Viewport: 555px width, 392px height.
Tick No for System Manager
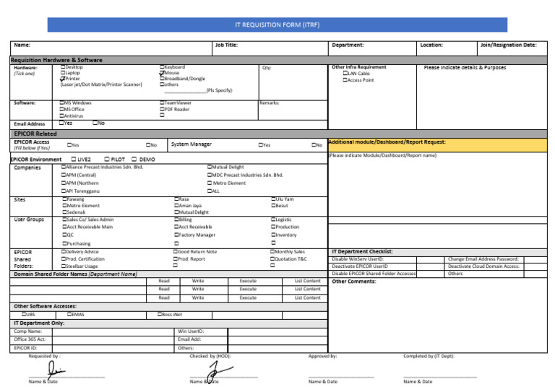(314, 144)
